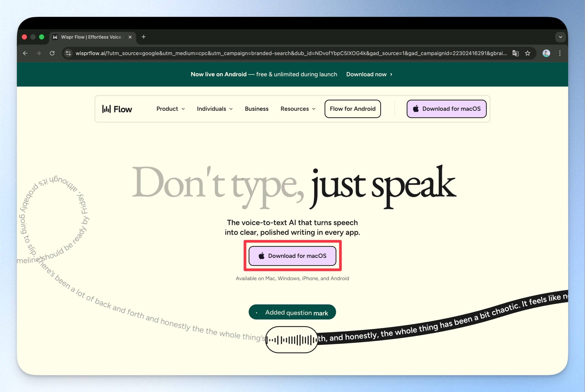
Task: Bookmark this page with star icon
Action: coord(527,53)
